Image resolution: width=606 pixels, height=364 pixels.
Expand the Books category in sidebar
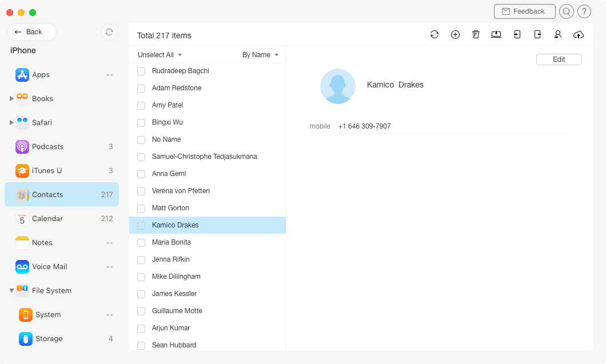12,99
